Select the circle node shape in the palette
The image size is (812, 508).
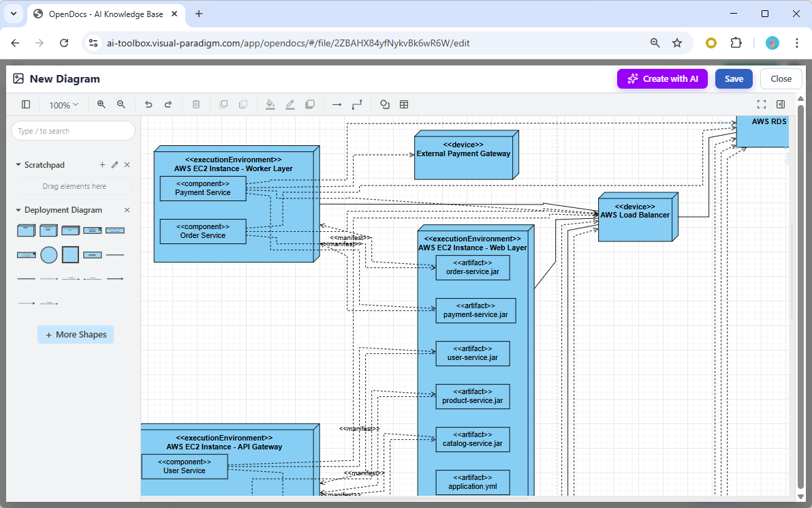pos(48,254)
